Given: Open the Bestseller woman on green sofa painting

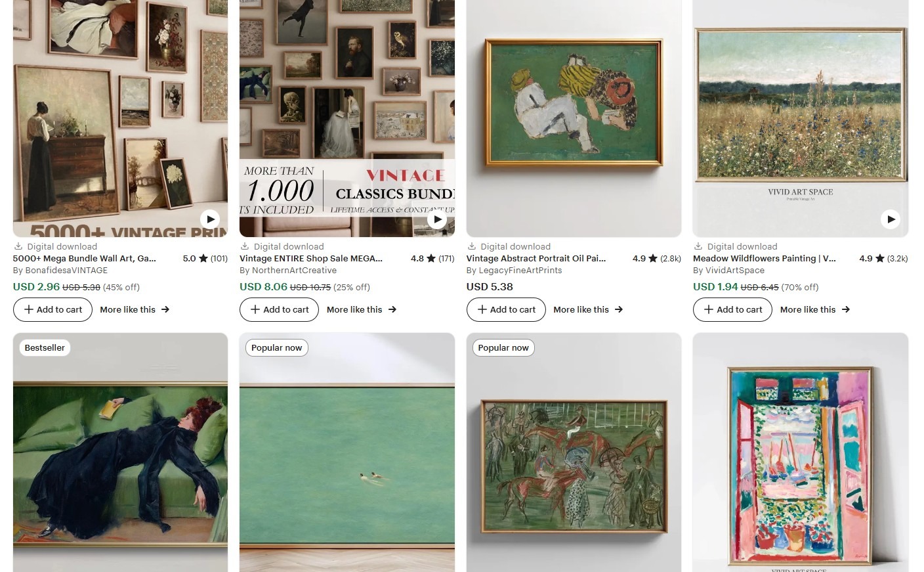Looking at the screenshot, I should (121, 452).
